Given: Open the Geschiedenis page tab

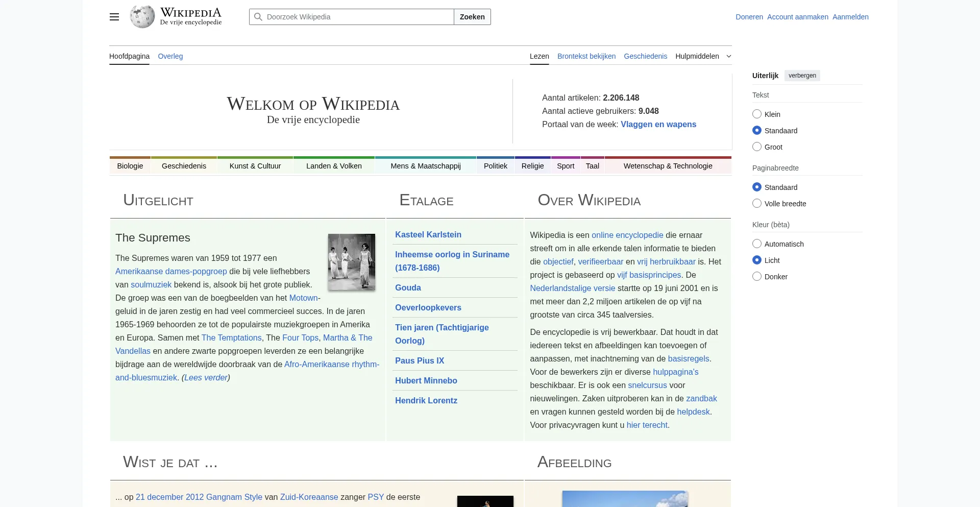Looking at the screenshot, I should tap(645, 56).
